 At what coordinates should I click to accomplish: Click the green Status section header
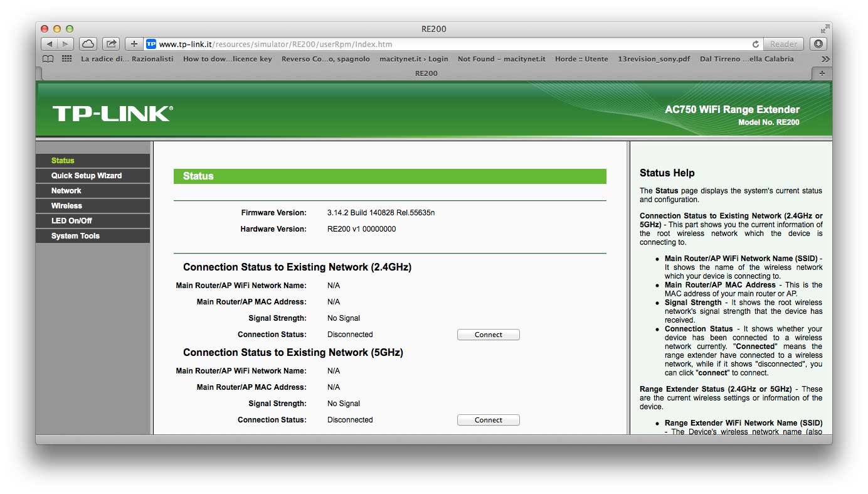tap(390, 176)
